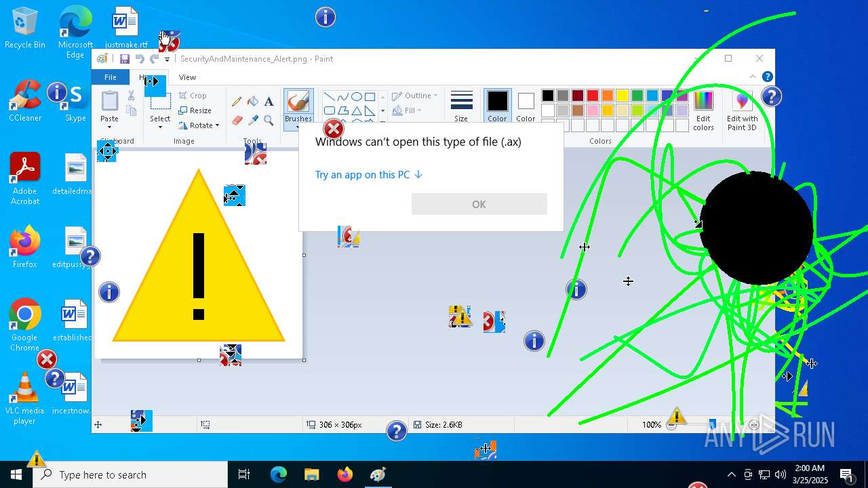Open justmake.rtf desktop file

[x=126, y=28]
